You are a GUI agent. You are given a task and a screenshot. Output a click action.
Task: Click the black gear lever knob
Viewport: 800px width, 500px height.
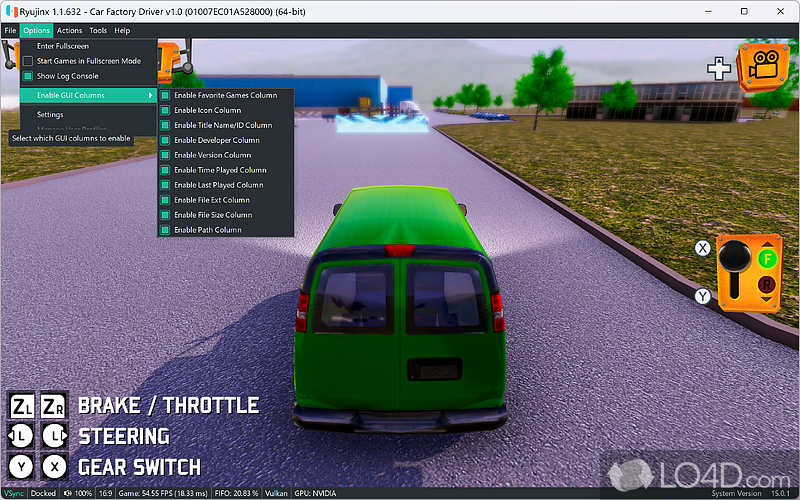coord(735,255)
